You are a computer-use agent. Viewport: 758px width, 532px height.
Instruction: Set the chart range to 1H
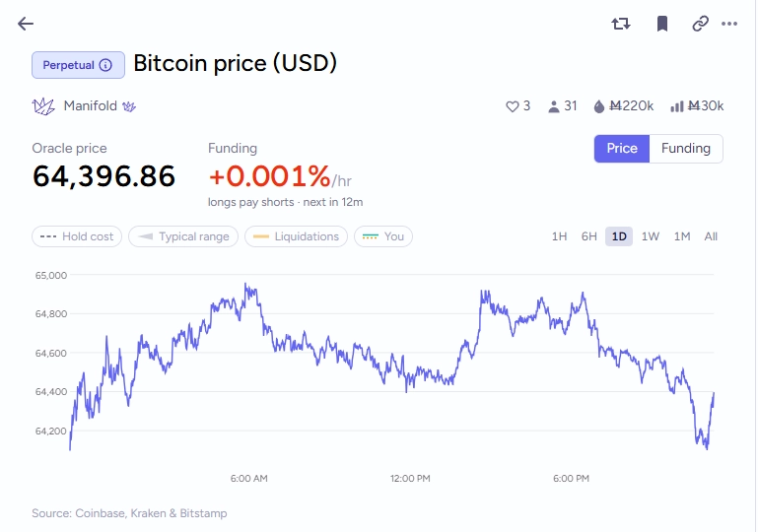point(559,236)
